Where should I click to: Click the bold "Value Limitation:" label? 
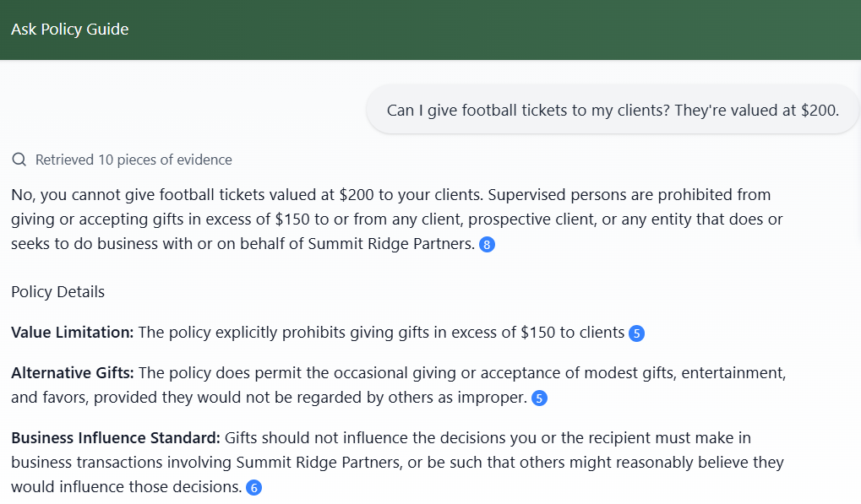pos(73,333)
